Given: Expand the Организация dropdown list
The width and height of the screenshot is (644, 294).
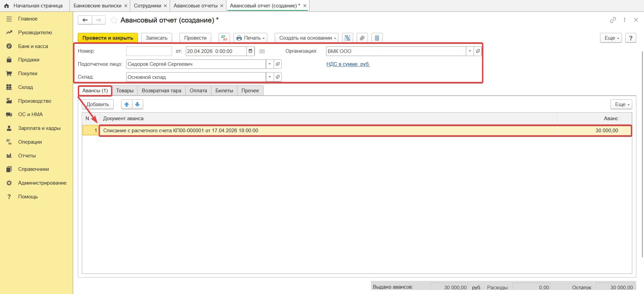Looking at the screenshot, I should click(x=470, y=51).
